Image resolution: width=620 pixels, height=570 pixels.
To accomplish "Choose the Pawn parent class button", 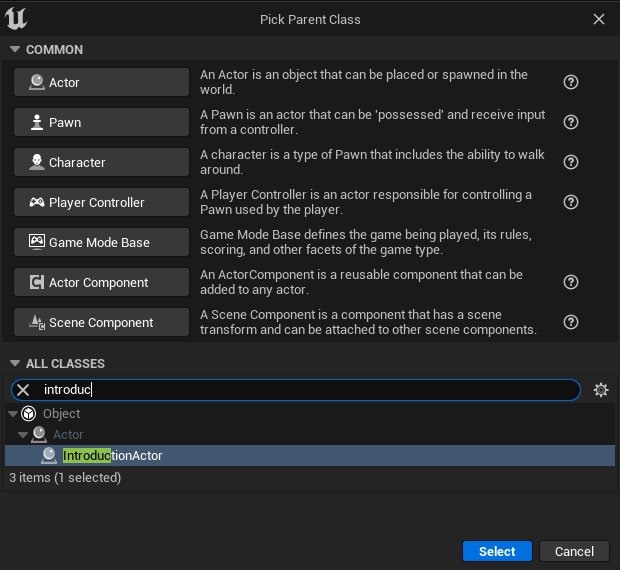I will pos(101,122).
